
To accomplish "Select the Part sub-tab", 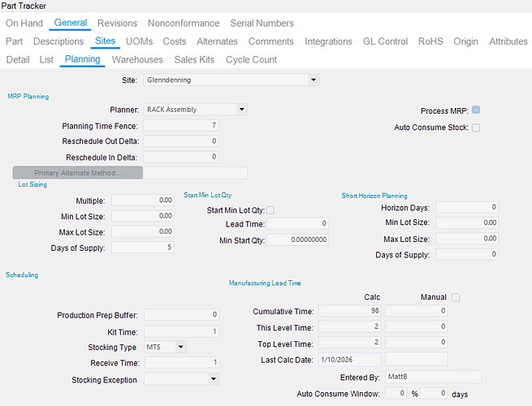I will tap(14, 41).
